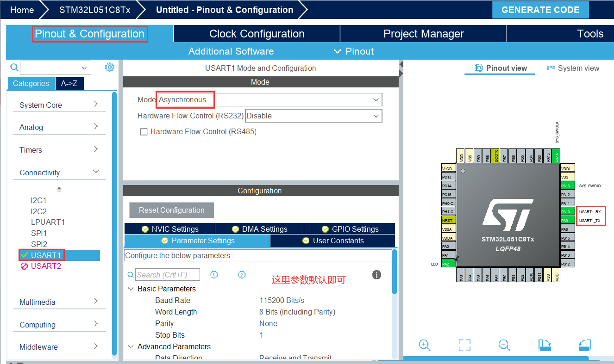The width and height of the screenshot is (614, 364).
Task: Click the PA14 SYS_SWCLK pin
Action: coord(557,155)
